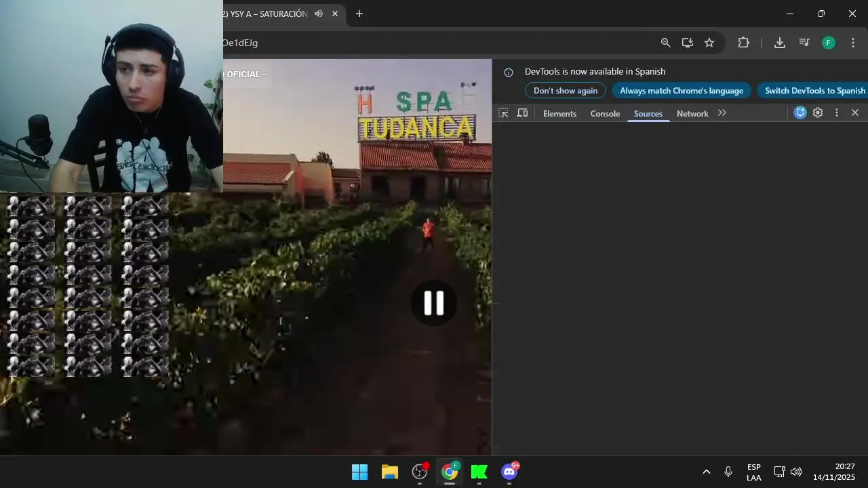Select the Sources tab
Image resolution: width=868 pixels, height=488 pixels.
tap(648, 114)
